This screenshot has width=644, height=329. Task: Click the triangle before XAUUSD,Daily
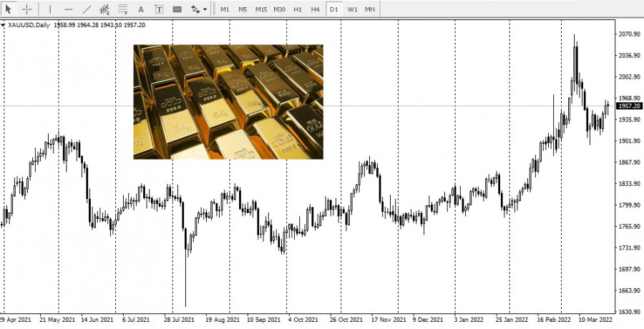point(3,26)
